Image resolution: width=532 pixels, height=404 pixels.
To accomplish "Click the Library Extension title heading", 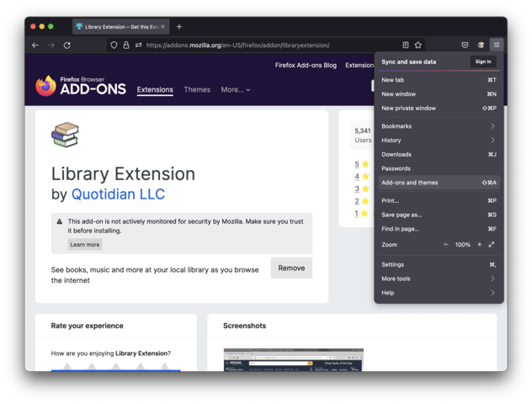I will (123, 174).
